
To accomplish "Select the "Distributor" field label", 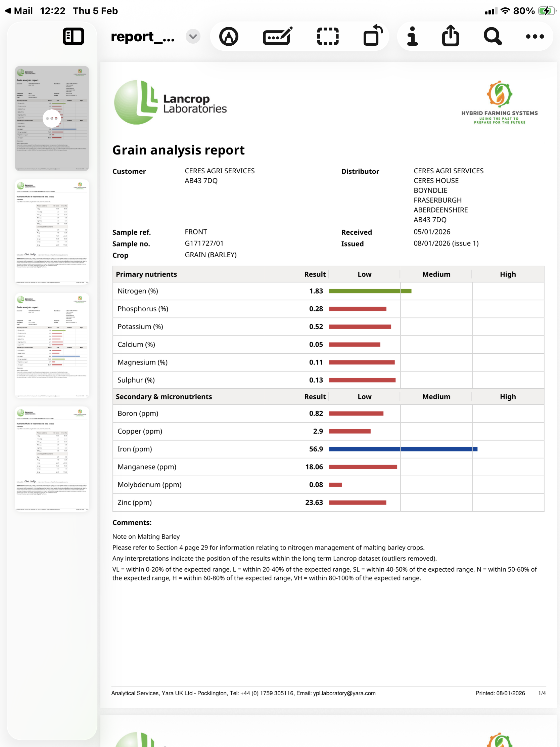I will (x=360, y=172).
